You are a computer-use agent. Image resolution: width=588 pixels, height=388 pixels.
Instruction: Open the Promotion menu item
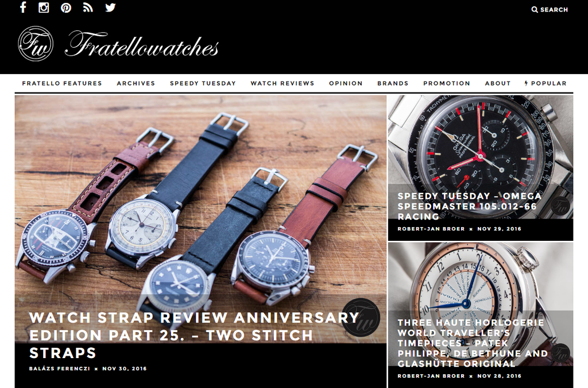tap(447, 83)
